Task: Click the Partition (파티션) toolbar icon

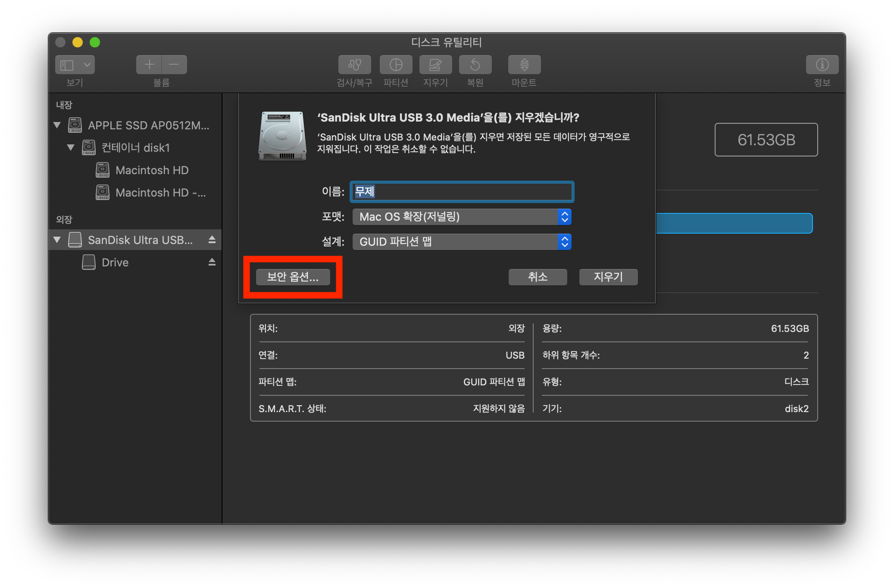Action: coord(396,65)
